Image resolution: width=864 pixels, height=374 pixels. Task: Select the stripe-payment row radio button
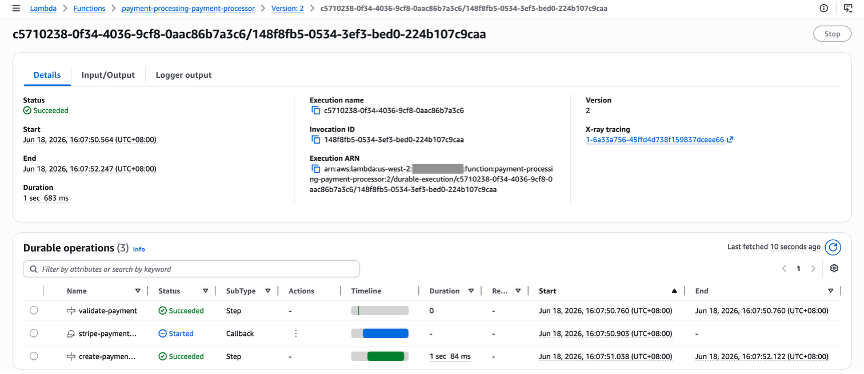point(34,333)
